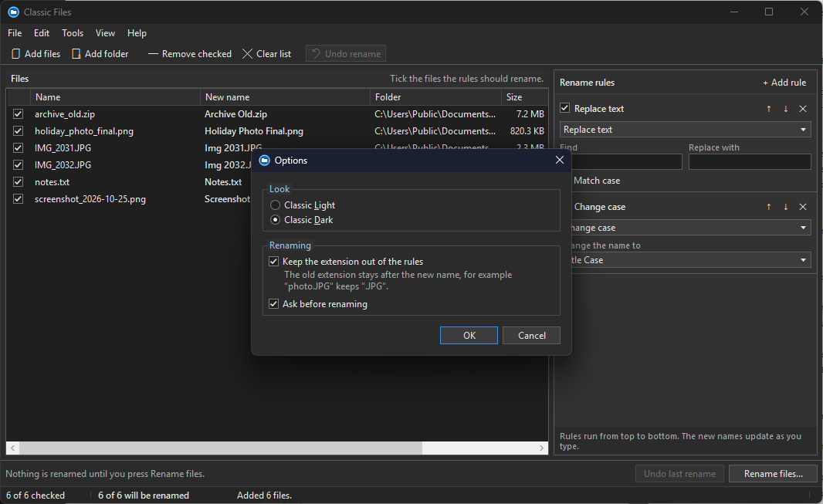The image size is (823, 504).
Task: Click '6 of 6 checked' in status bar
Action: click(x=36, y=495)
